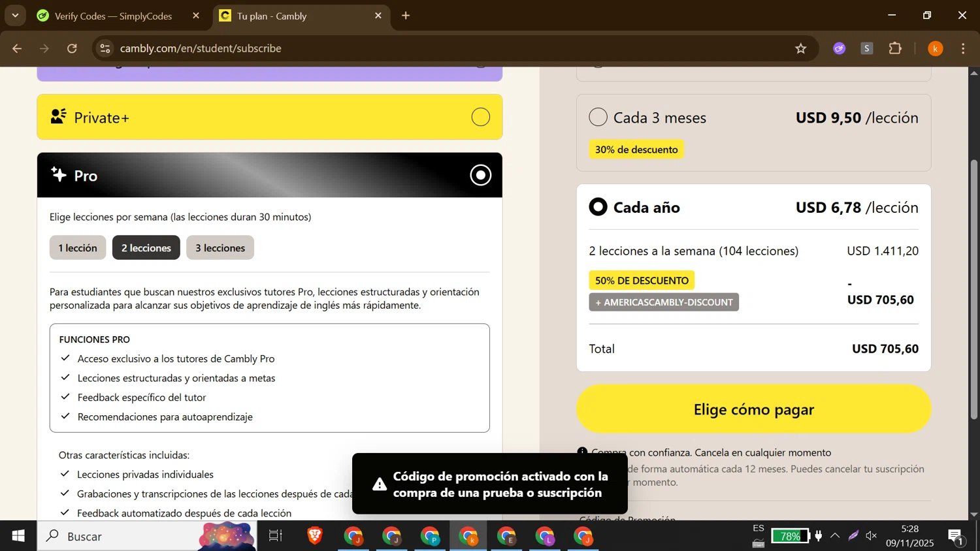Reload the Cambly page

pyautogui.click(x=72, y=48)
